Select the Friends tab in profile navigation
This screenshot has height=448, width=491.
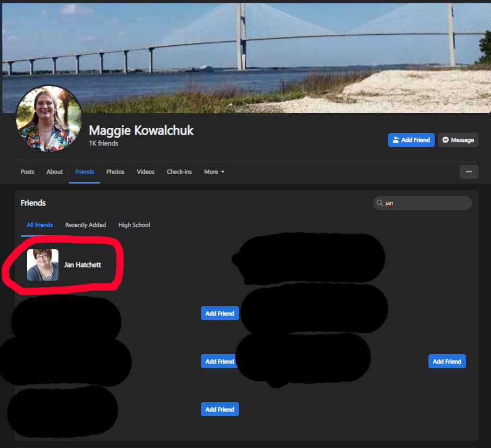[x=85, y=172]
